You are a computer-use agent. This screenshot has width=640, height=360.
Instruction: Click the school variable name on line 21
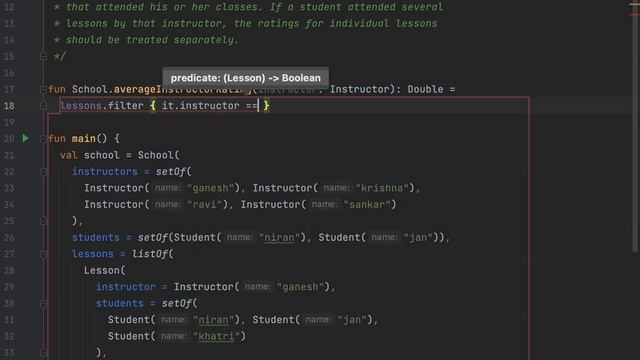[102, 155]
